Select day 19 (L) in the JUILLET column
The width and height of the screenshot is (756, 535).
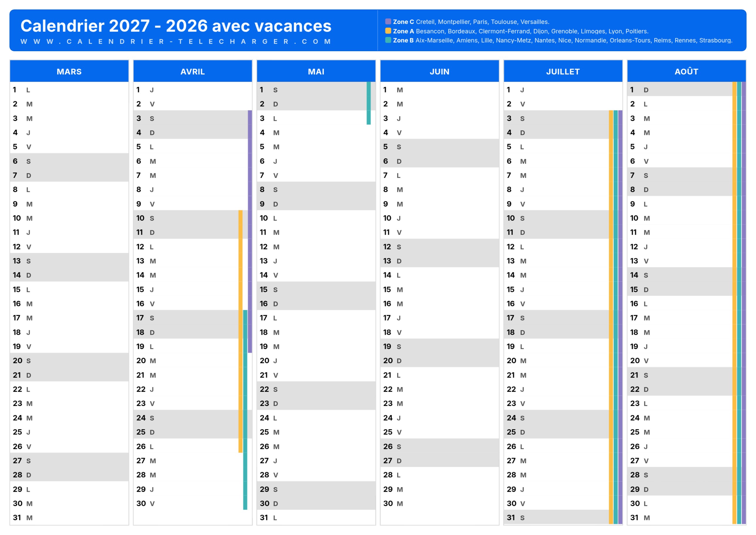coord(563,346)
